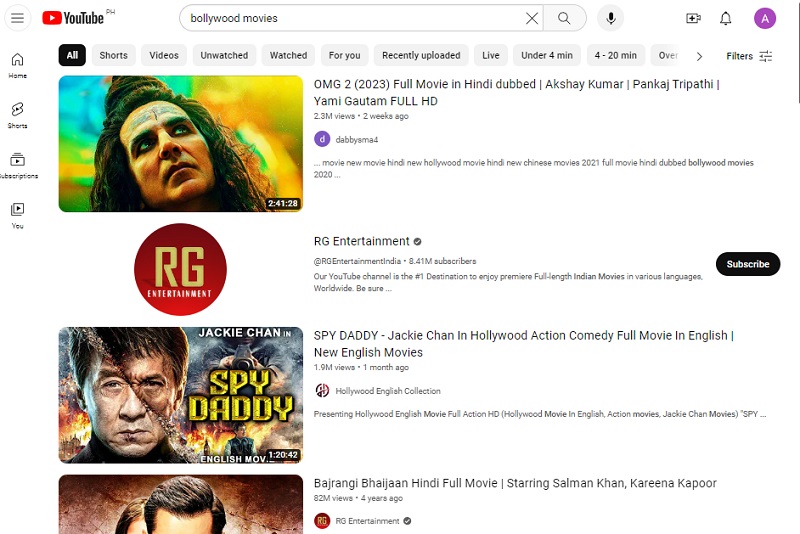Open the dabbysma4 channel avatar
800x534 pixels.
click(x=322, y=139)
